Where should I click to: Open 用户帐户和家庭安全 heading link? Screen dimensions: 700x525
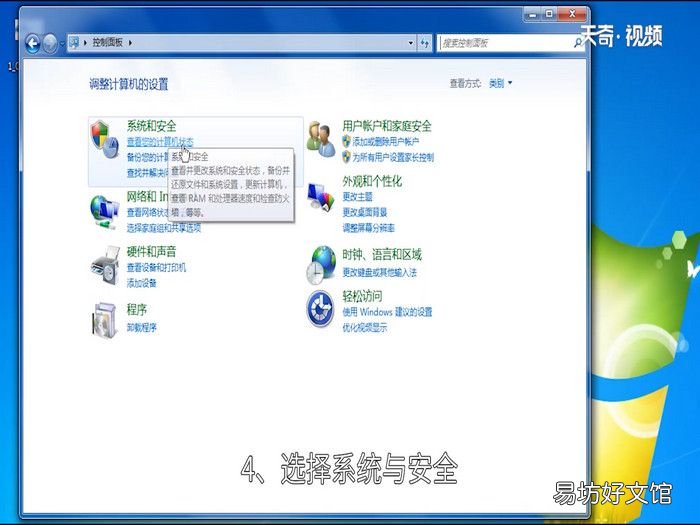(x=387, y=126)
